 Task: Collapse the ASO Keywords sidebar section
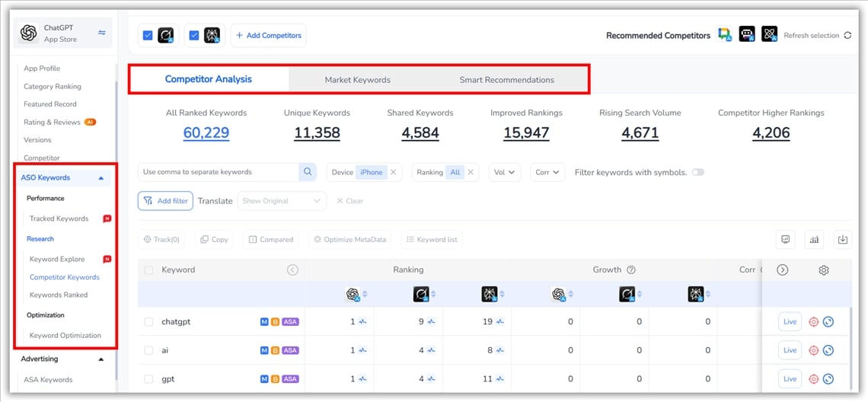coord(101,178)
